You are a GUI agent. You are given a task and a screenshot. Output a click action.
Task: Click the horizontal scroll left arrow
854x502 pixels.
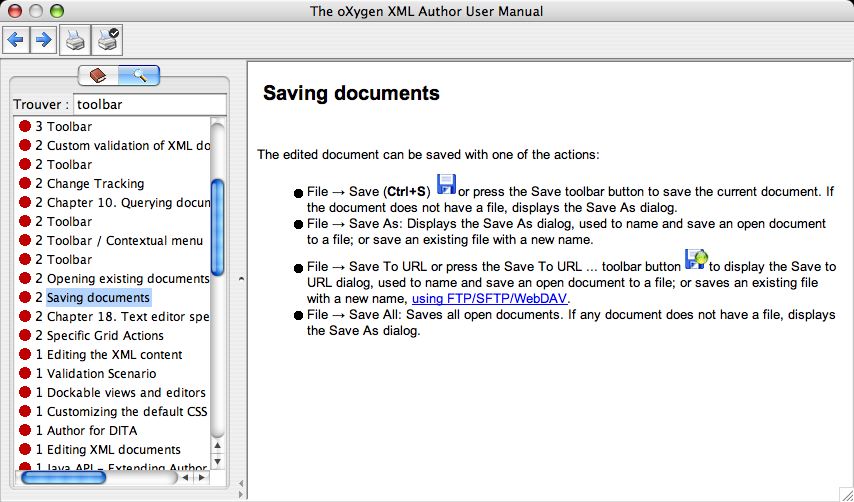click(x=185, y=477)
